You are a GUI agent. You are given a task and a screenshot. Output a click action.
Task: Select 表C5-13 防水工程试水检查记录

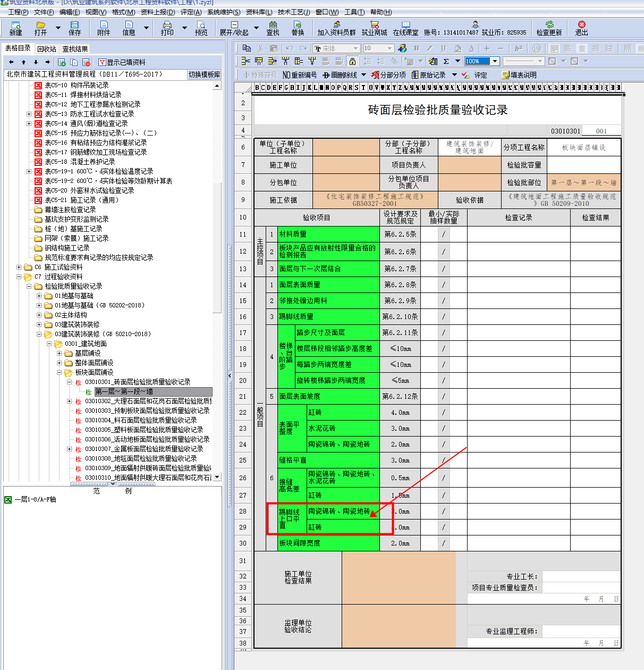89,114
